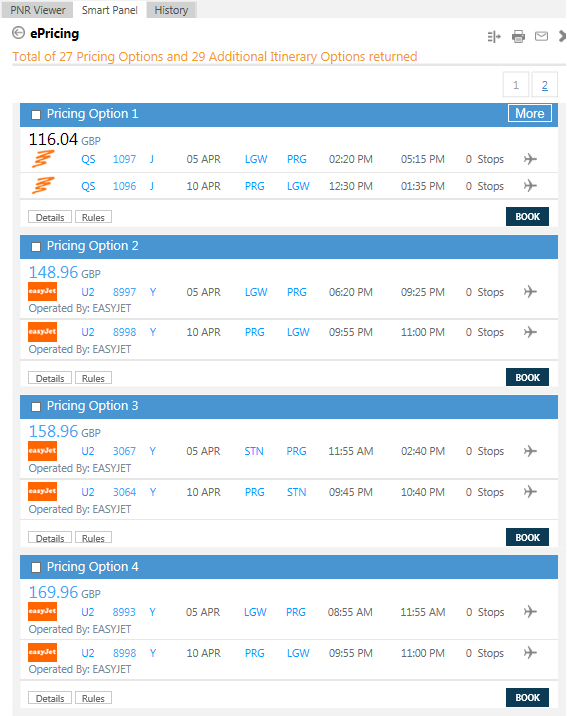The height and width of the screenshot is (716, 567).
Task: Tick the Pricing Option 1 checkbox
Action: click(36, 115)
